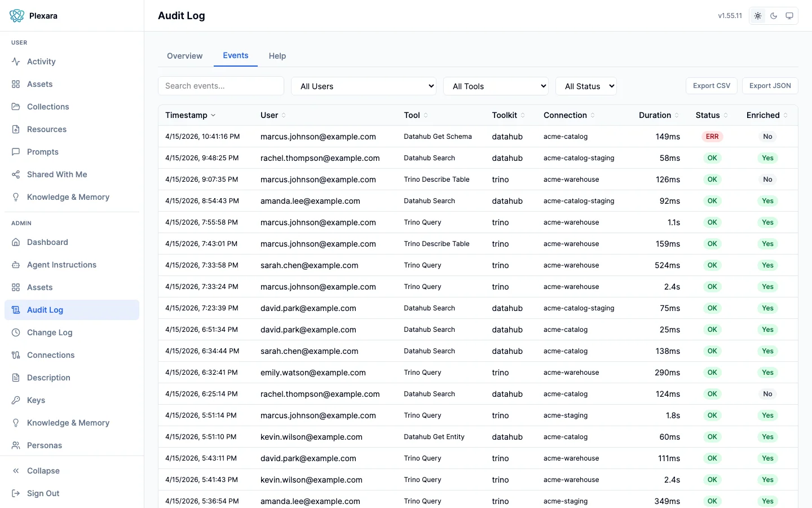Click the No enriched badge in 6:25:14 PM row
The image size is (812, 508).
tap(767, 394)
